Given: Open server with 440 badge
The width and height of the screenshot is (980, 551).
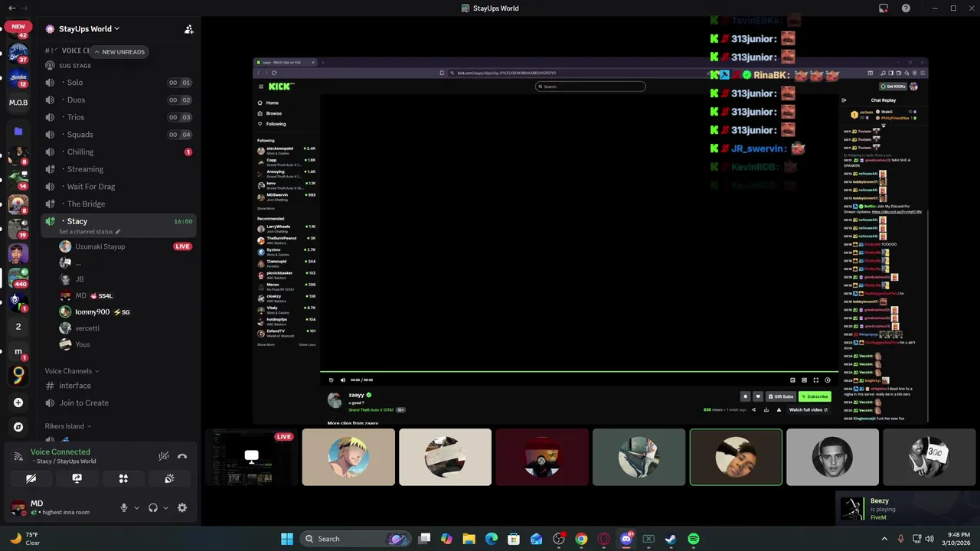Looking at the screenshot, I should pyautogui.click(x=18, y=276).
